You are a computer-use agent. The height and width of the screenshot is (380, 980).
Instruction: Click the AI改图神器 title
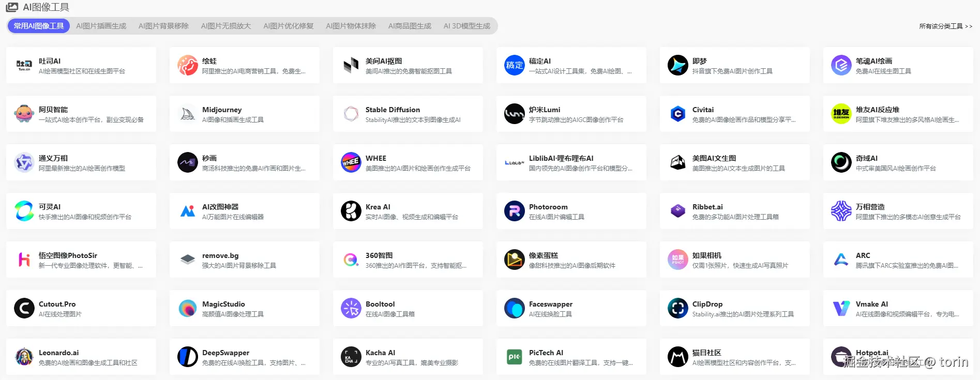pos(220,207)
